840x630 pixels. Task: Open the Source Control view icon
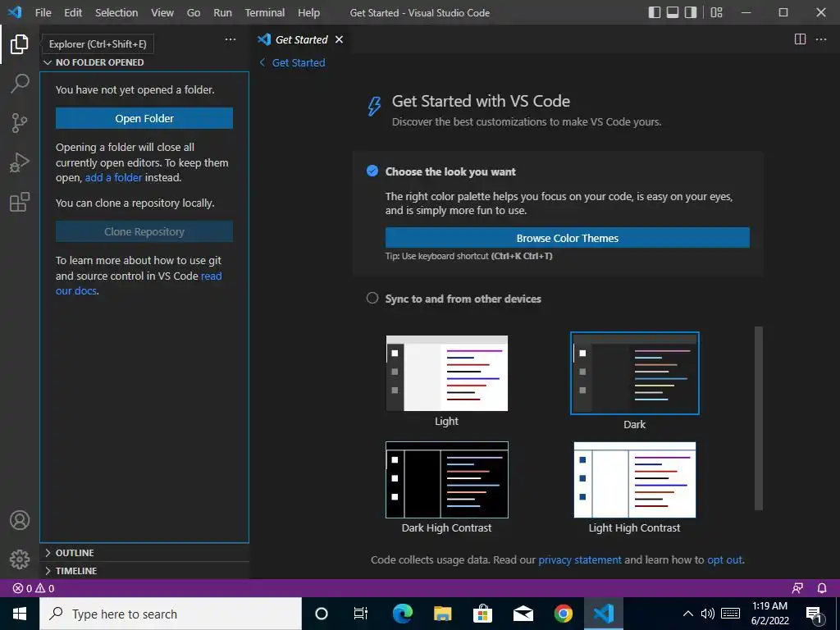tap(20, 123)
